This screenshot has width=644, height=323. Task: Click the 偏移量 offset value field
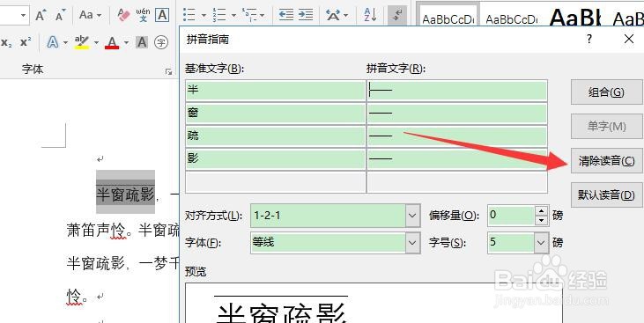pos(511,216)
